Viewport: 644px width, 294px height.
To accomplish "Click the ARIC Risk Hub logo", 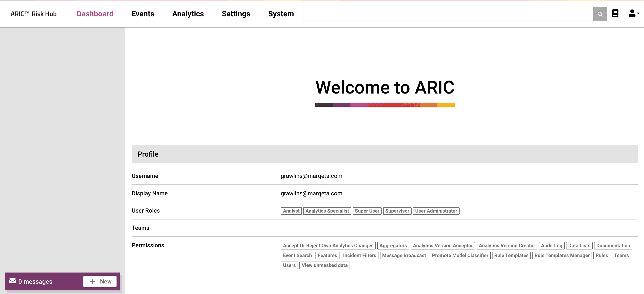I will click(34, 14).
